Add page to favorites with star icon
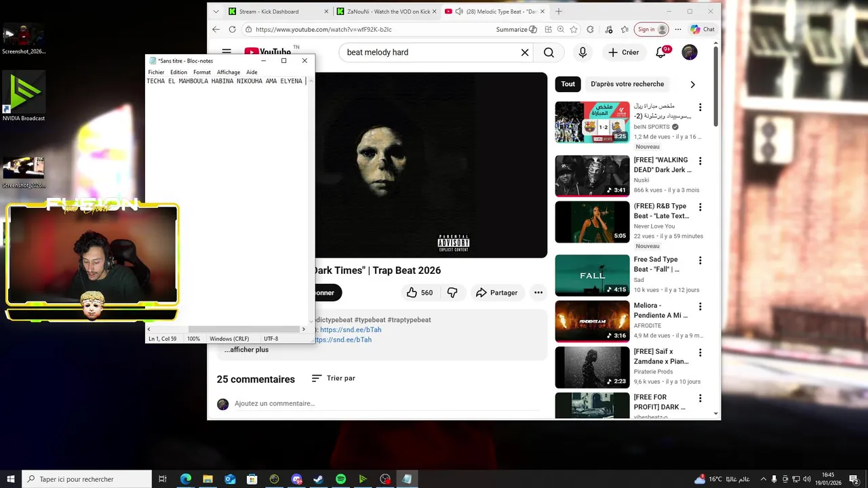 [574, 29]
